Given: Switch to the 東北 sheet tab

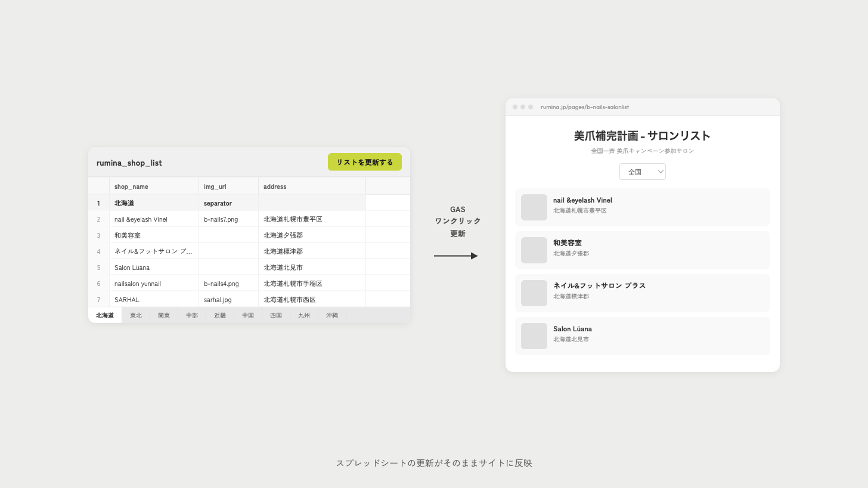Looking at the screenshot, I should point(135,315).
